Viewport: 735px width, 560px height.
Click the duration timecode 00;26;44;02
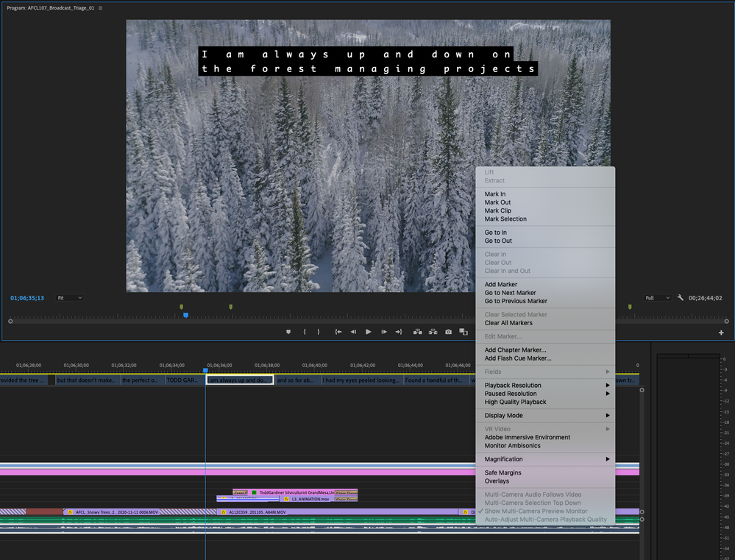pyautogui.click(x=705, y=298)
